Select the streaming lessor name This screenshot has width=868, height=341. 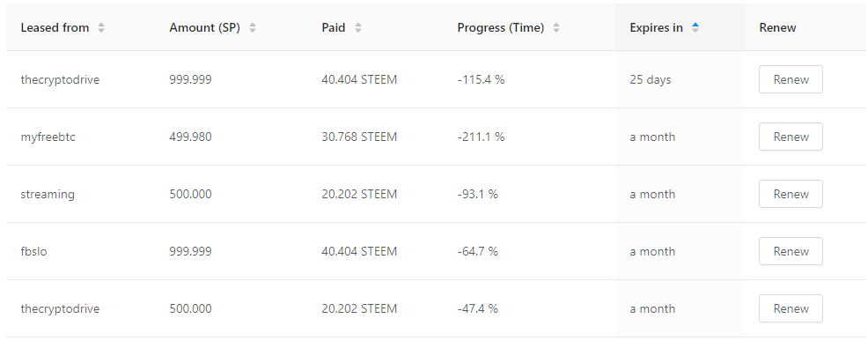point(48,194)
